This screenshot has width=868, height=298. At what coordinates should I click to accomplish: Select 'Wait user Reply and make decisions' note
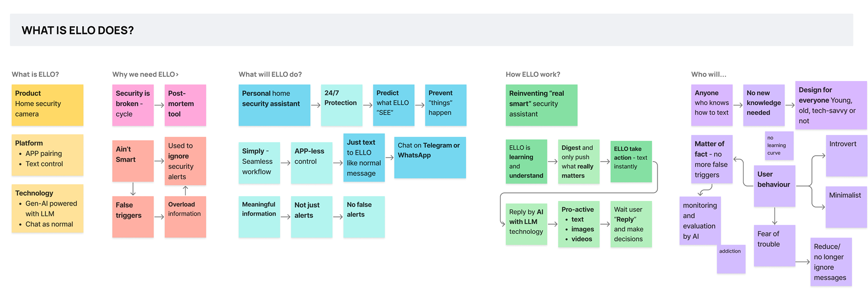[631, 224]
